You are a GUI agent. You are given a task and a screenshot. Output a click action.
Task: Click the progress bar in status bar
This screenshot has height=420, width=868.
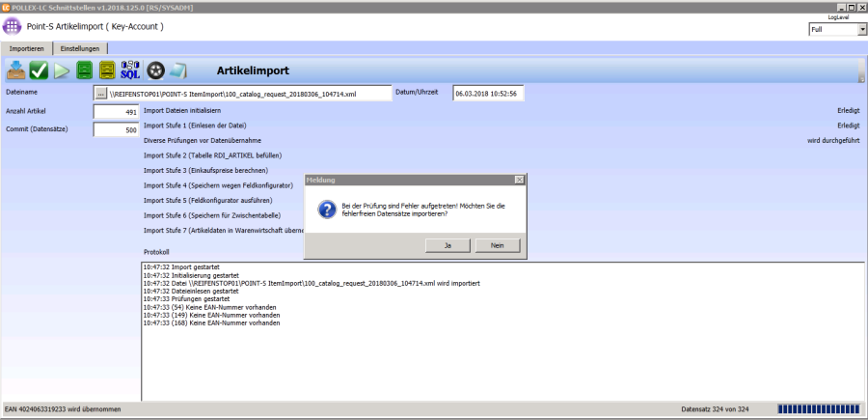pyautogui.click(x=816, y=408)
